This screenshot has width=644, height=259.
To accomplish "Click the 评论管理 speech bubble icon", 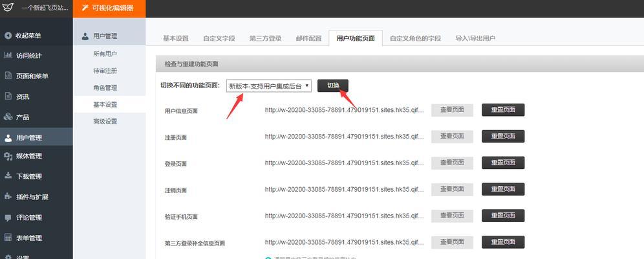I will (8, 217).
